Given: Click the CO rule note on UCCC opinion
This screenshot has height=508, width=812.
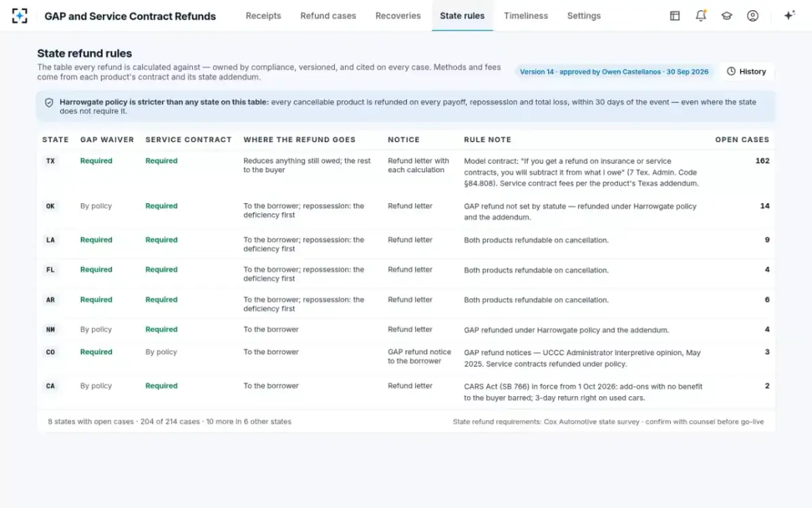Looking at the screenshot, I should [583, 358].
